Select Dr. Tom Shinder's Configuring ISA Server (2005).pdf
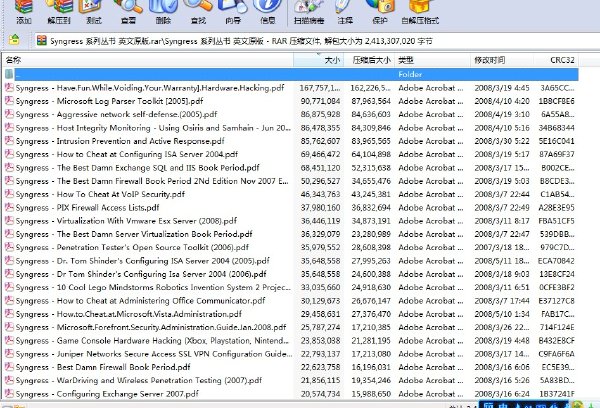 click(x=290, y=261)
